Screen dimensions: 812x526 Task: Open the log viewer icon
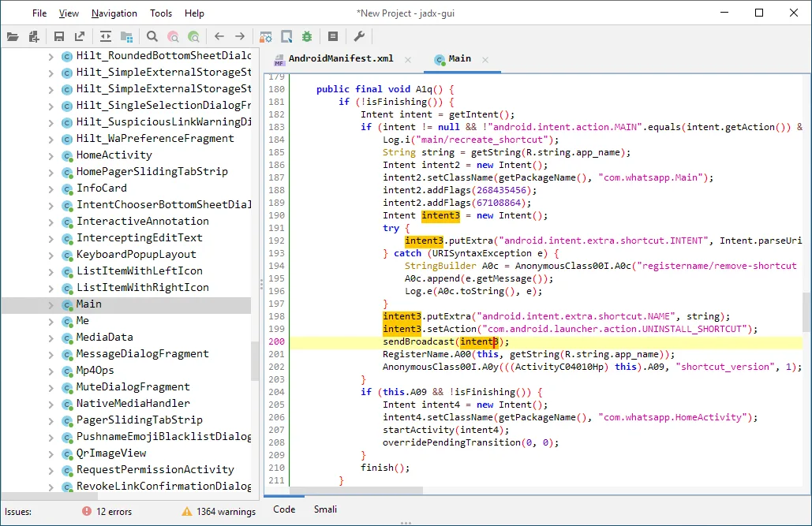tap(332, 36)
